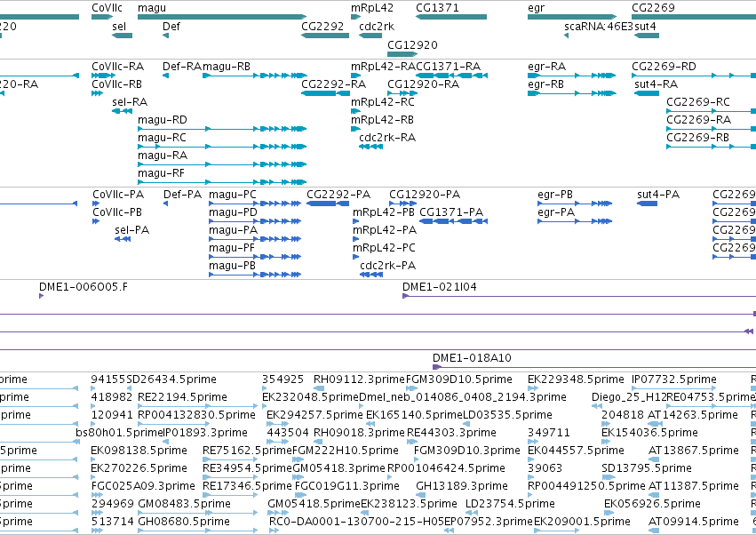Click transcript cdc2rk-RA

click(387, 138)
